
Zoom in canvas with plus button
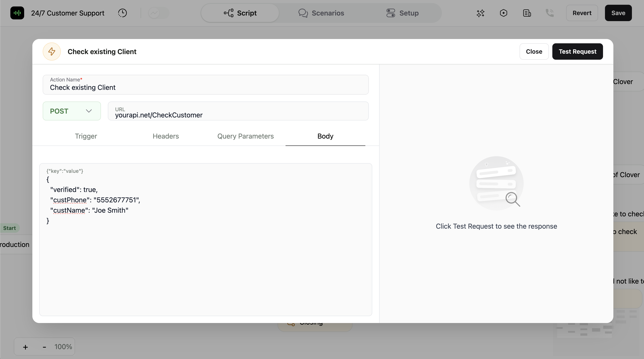25,347
